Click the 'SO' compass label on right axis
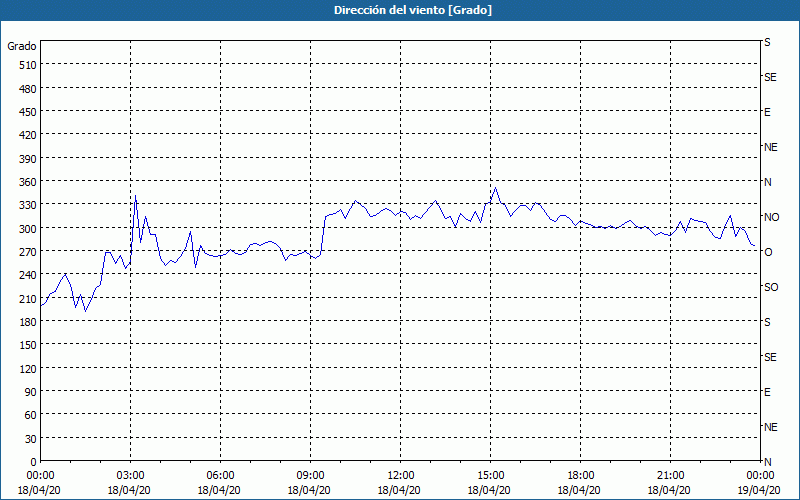The image size is (800, 500). tap(771, 287)
